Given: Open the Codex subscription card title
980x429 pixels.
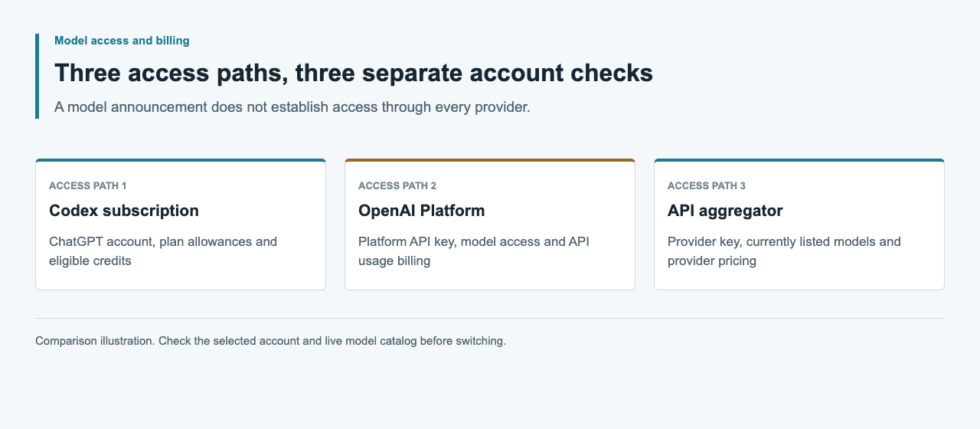Looking at the screenshot, I should point(124,211).
